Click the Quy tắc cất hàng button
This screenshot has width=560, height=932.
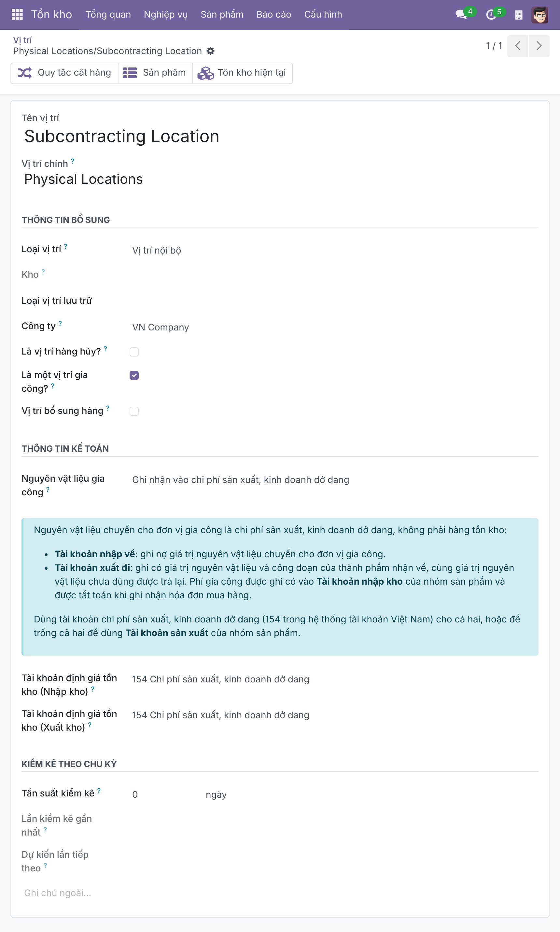pyautogui.click(x=64, y=73)
